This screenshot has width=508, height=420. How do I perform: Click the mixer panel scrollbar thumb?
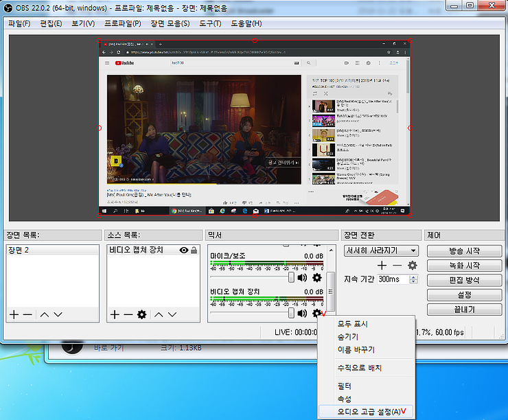click(331, 292)
